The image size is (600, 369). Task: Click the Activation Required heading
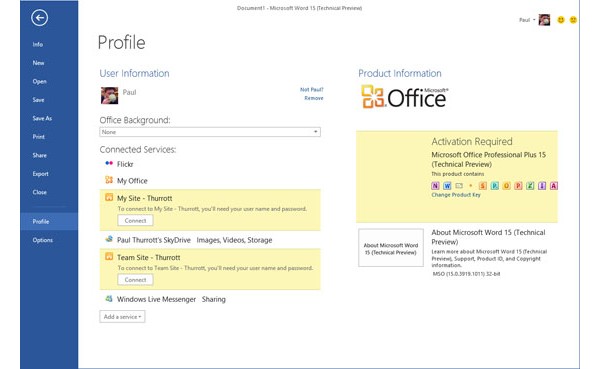coord(472,142)
